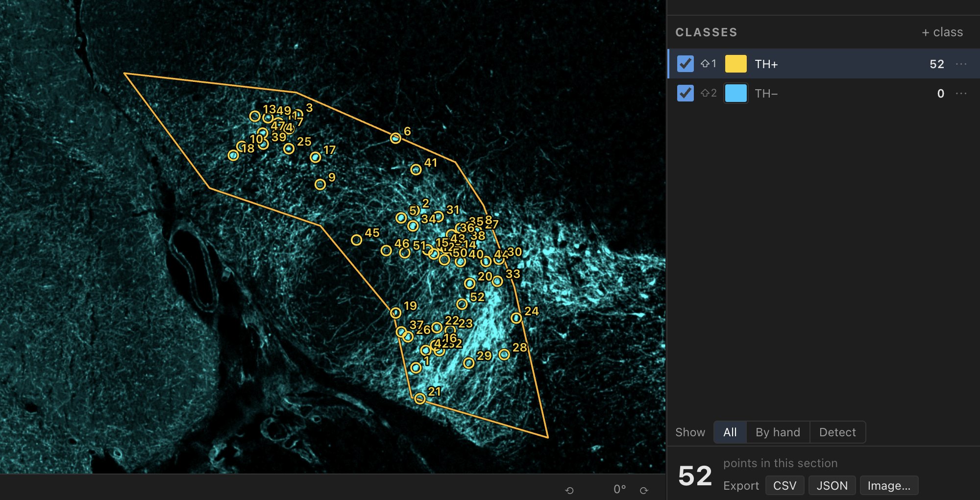Viewport: 980px width, 500px height.
Task: Toggle the TH+ class visibility checkbox
Action: point(685,64)
